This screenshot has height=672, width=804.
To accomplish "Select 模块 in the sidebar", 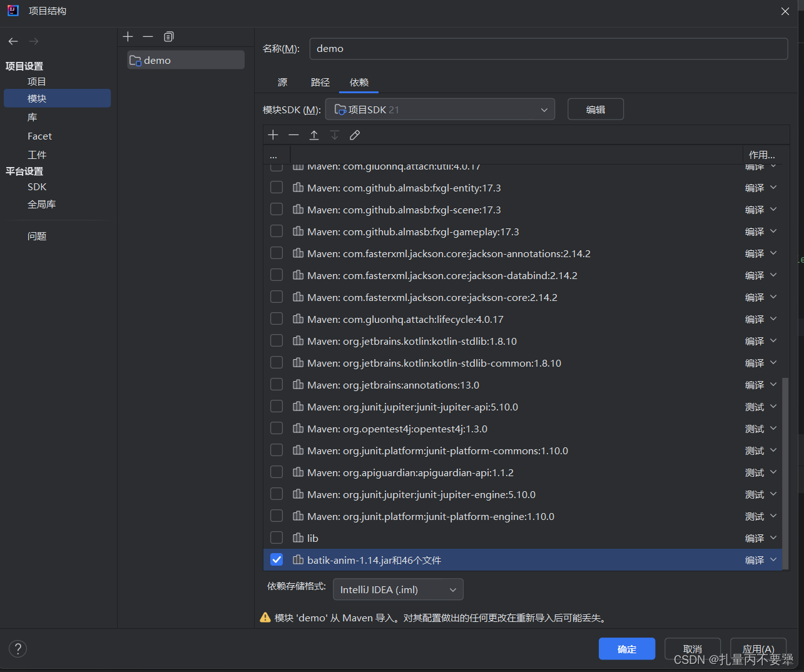I will [57, 98].
